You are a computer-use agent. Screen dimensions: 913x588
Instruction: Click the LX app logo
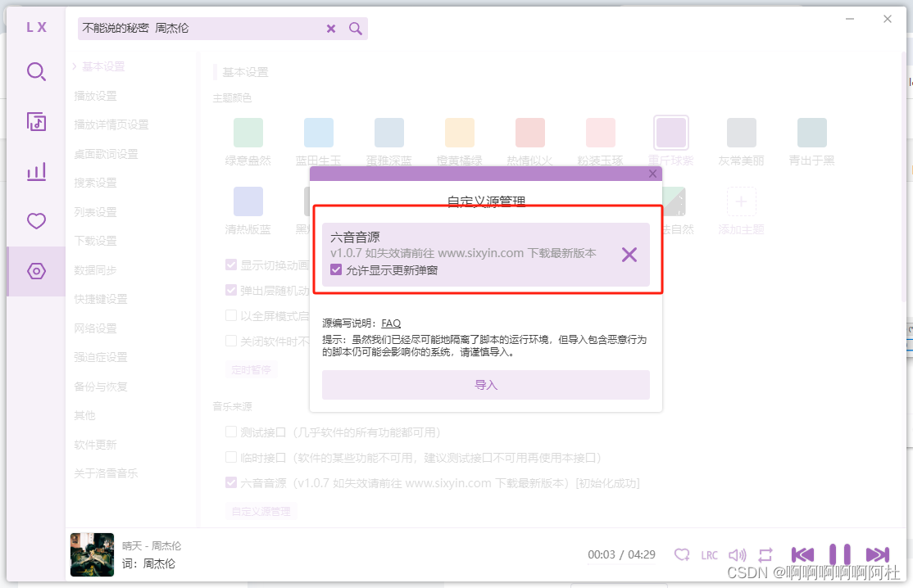[x=36, y=27]
